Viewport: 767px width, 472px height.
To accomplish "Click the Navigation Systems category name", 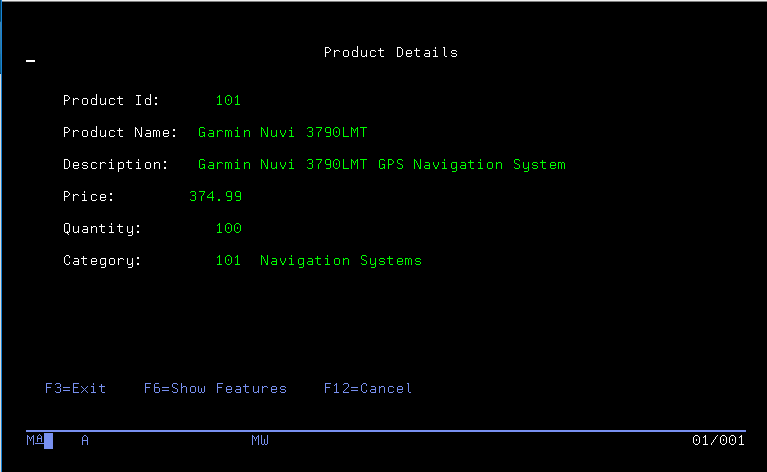I will [x=341, y=261].
